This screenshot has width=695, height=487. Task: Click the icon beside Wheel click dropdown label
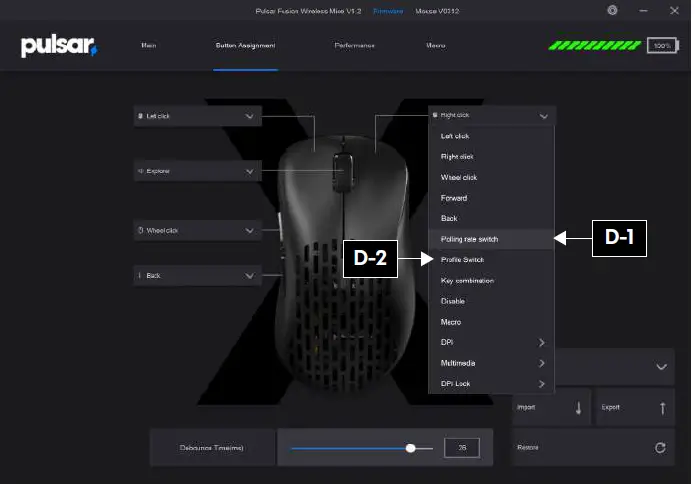pos(141,231)
